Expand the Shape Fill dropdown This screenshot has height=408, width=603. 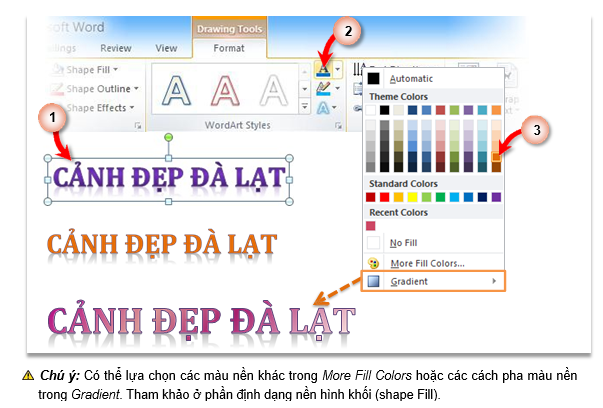coord(116,69)
